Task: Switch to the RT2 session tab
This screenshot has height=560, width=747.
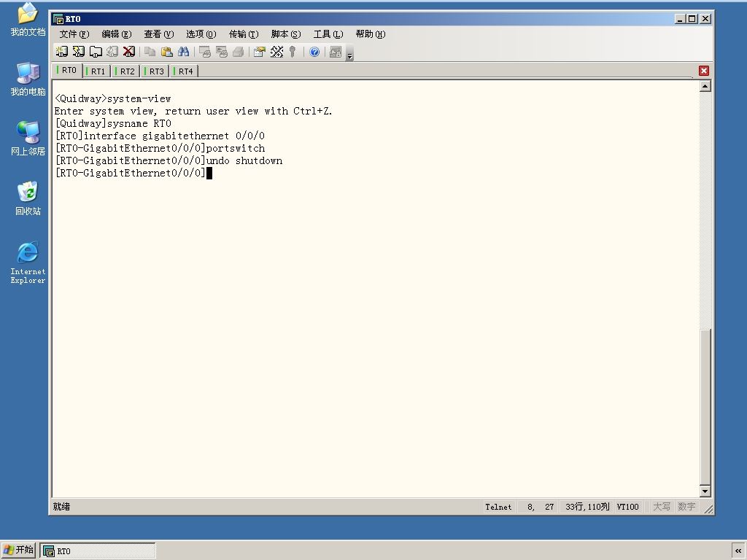Action: [126, 71]
